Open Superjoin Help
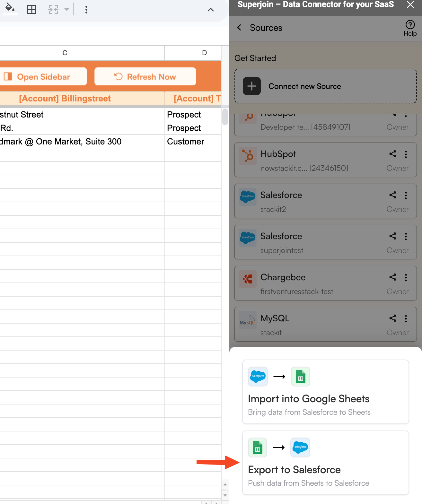This screenshot has height=504, width=422. [410, 28]
